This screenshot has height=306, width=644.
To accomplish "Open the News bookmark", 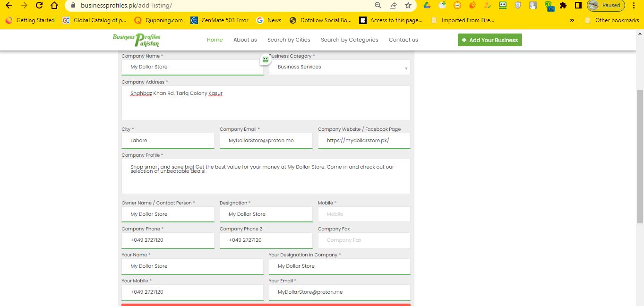I will pos(269,20).
